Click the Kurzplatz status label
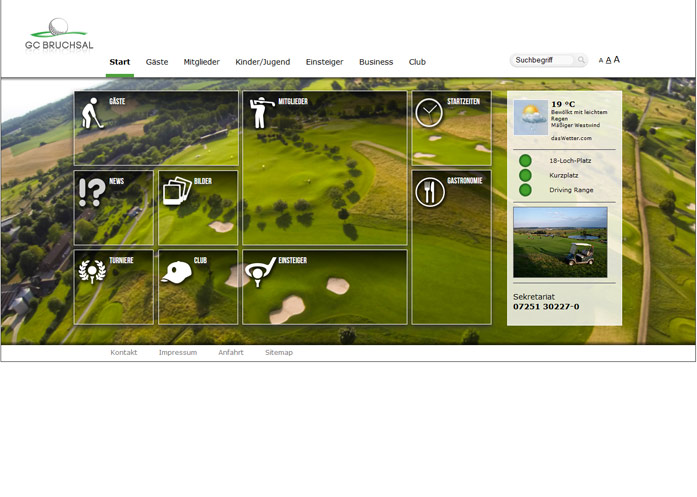This screenshot has width=697, height=497. pos(564,175)
